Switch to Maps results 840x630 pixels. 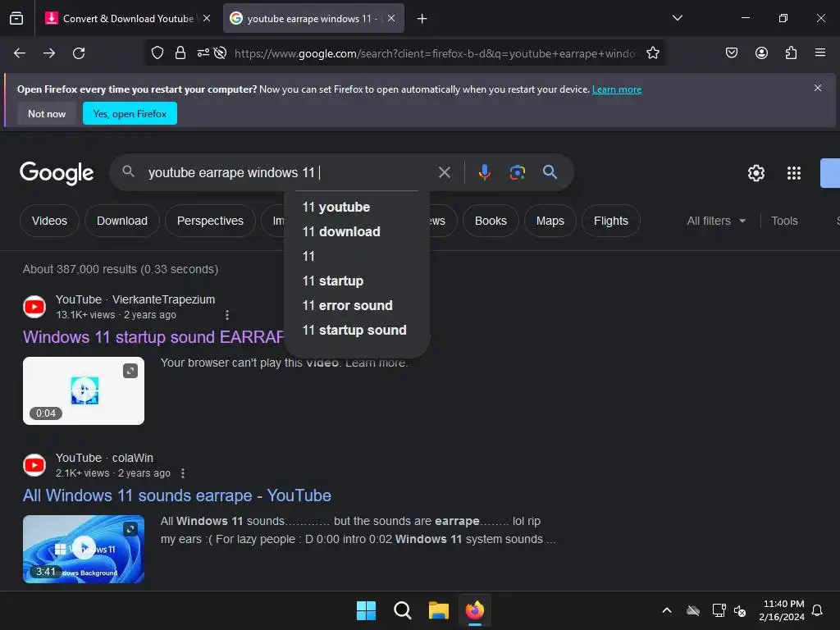coord(550,221)
